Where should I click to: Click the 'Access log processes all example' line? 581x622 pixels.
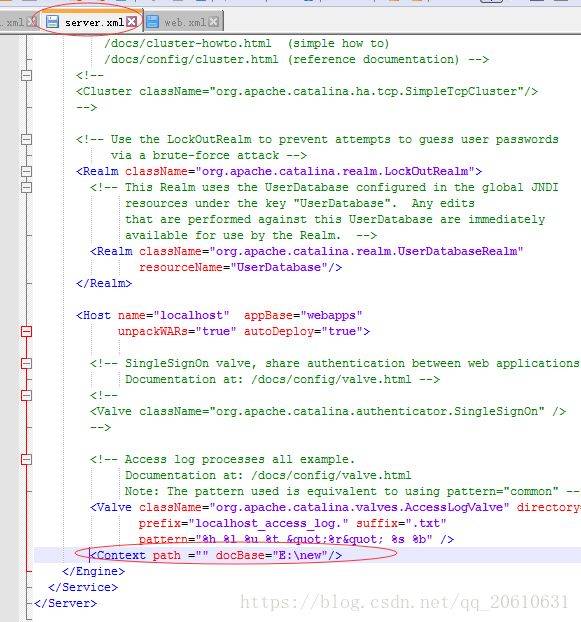coord(222,459)
